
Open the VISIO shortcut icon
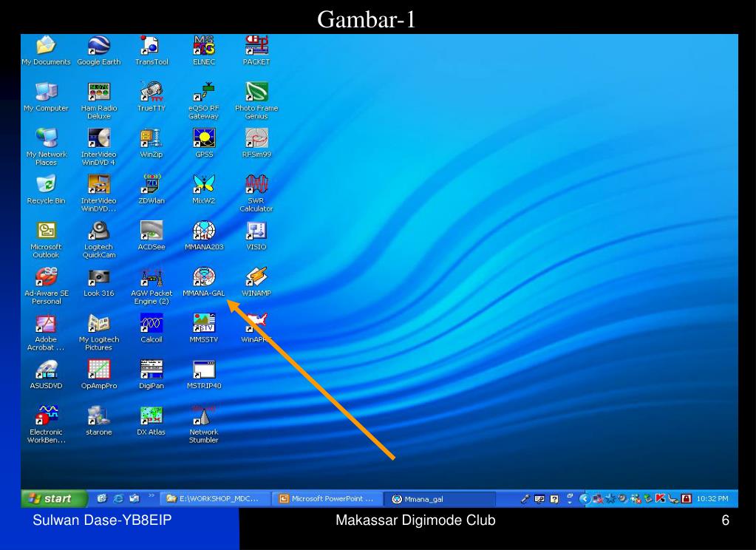coord(256,236)
